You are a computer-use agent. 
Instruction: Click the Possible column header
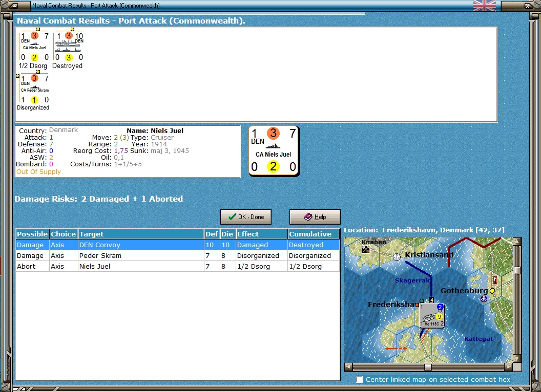click(x=32, y=234)
